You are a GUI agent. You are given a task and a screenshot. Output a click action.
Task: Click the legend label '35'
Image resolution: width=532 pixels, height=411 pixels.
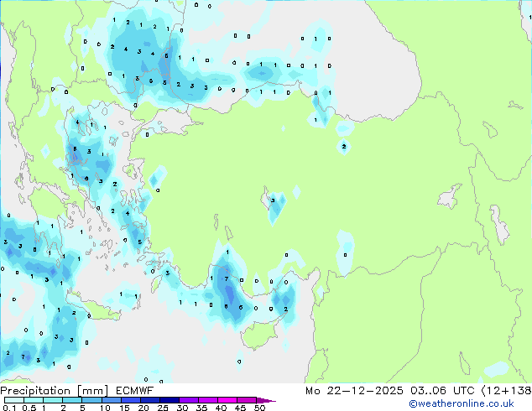(x=201, y=408)
